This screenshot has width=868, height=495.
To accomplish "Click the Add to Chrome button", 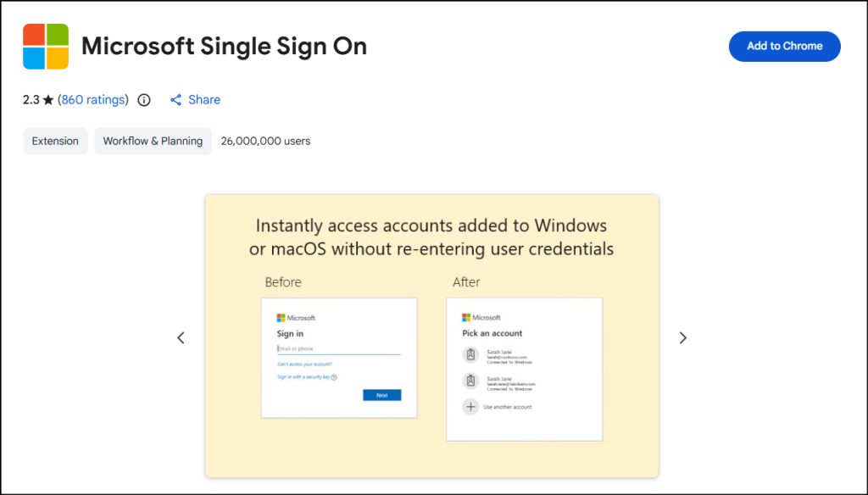I will click(784, 47).
